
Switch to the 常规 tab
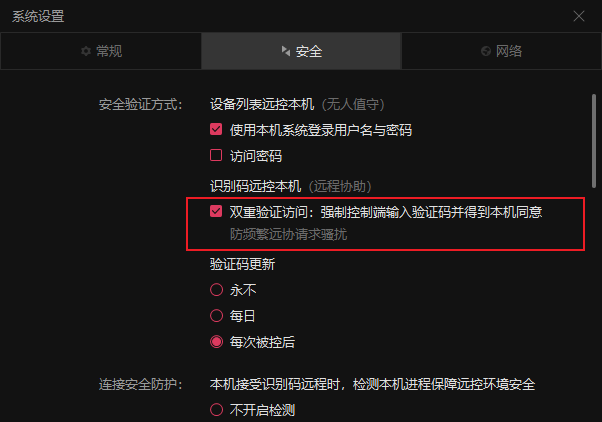[x=101, y=51]
